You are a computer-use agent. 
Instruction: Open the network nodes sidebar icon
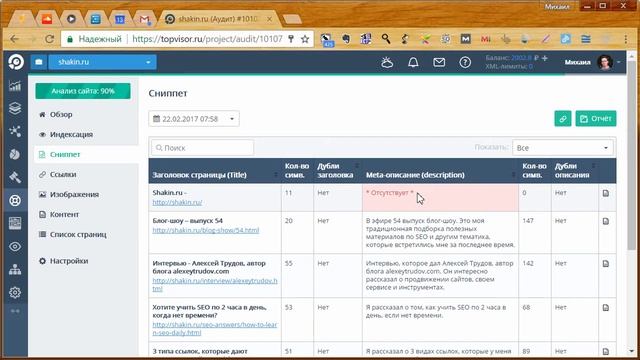coord(15,131)
